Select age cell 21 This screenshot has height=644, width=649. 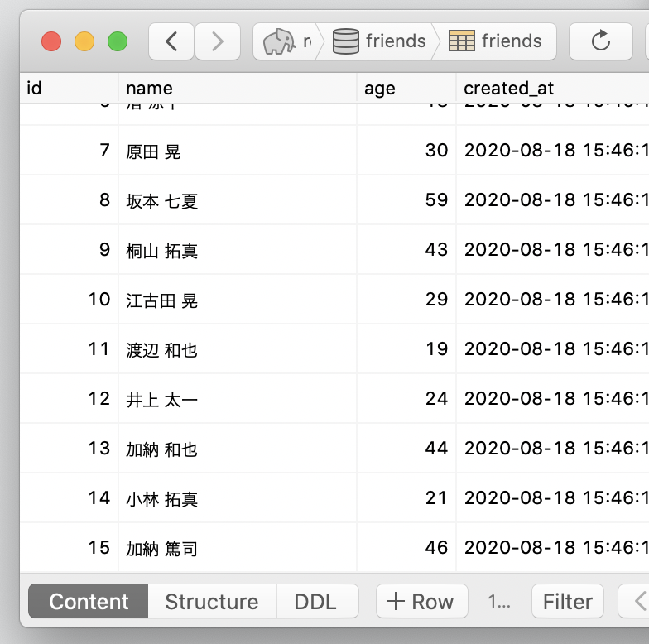(x=406, y=498)
